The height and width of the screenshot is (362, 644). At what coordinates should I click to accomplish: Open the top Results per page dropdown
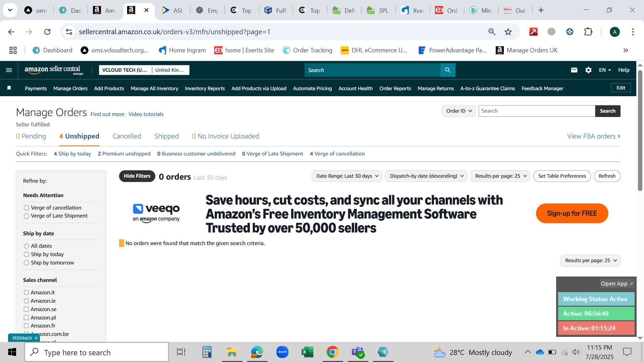coord(500,176)
